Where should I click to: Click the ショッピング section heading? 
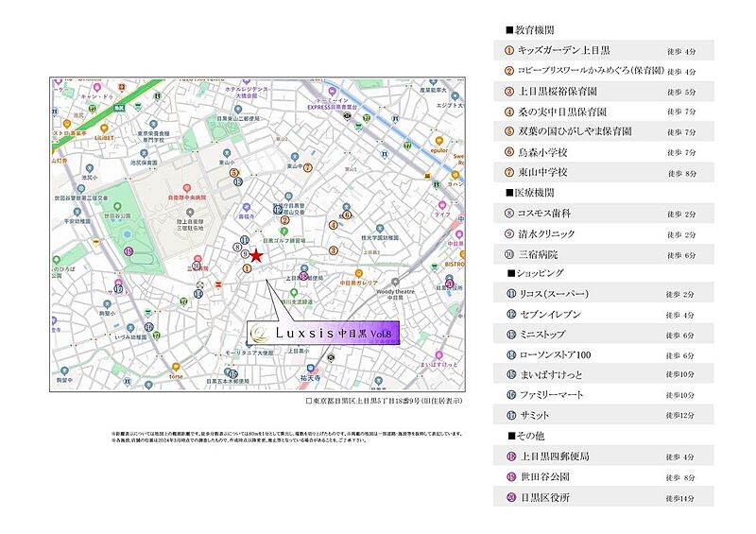pos(538,274)
